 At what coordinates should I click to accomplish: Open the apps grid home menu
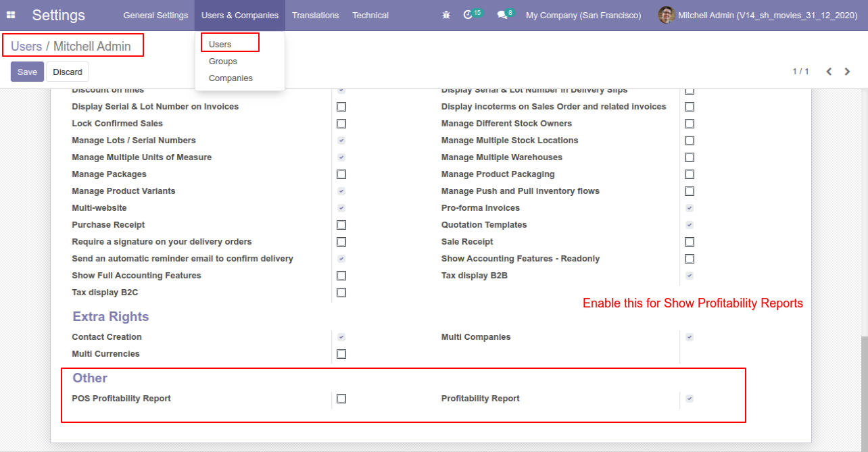(x=11, y=15)
